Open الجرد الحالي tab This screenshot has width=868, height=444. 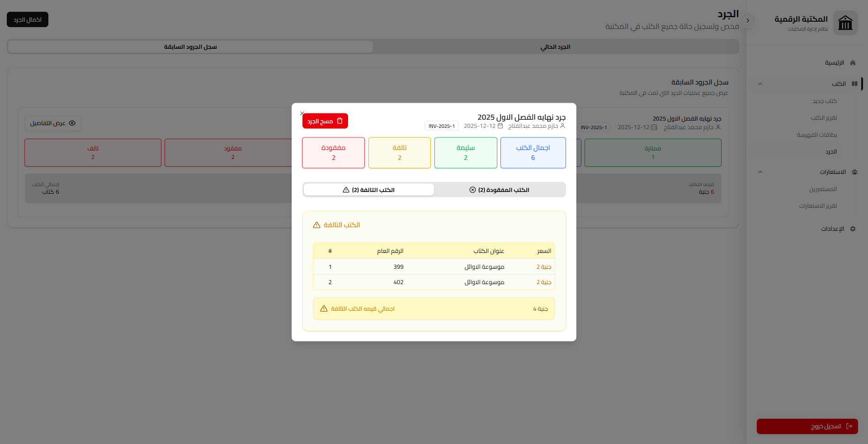(x=555, y=47)
